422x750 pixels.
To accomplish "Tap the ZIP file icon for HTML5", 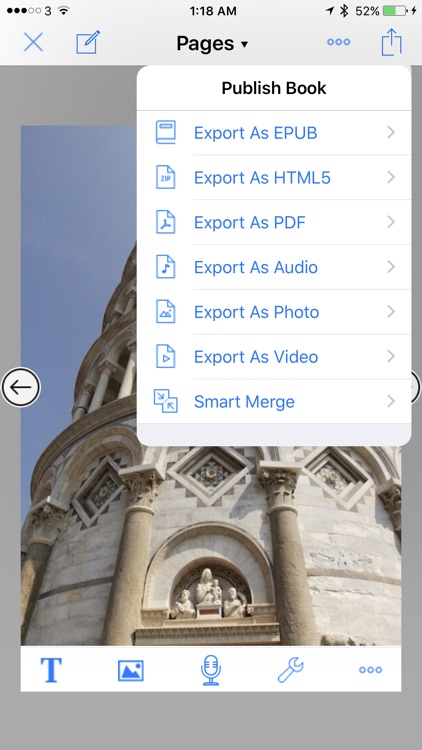I will (x=166, y=177).
